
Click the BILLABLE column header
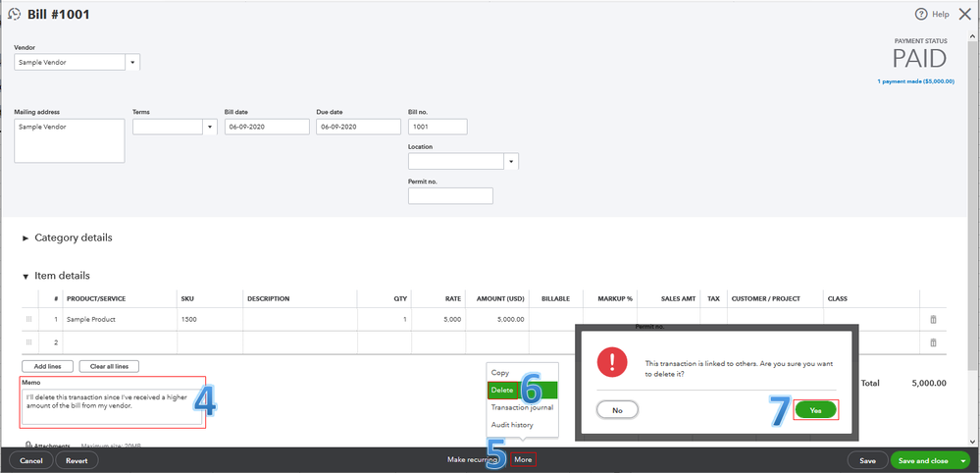click(555, 298)
